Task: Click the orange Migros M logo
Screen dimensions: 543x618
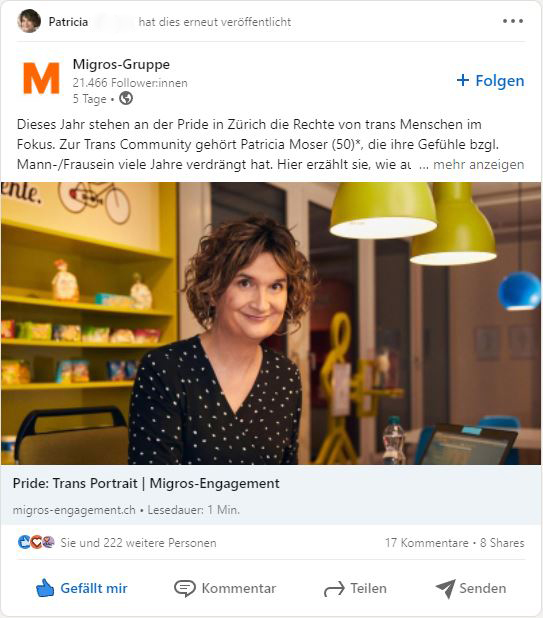Action: (41, 78)
